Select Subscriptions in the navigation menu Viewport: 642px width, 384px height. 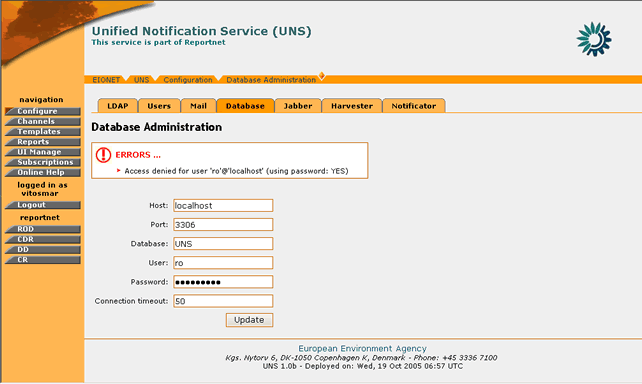(43, 162)
